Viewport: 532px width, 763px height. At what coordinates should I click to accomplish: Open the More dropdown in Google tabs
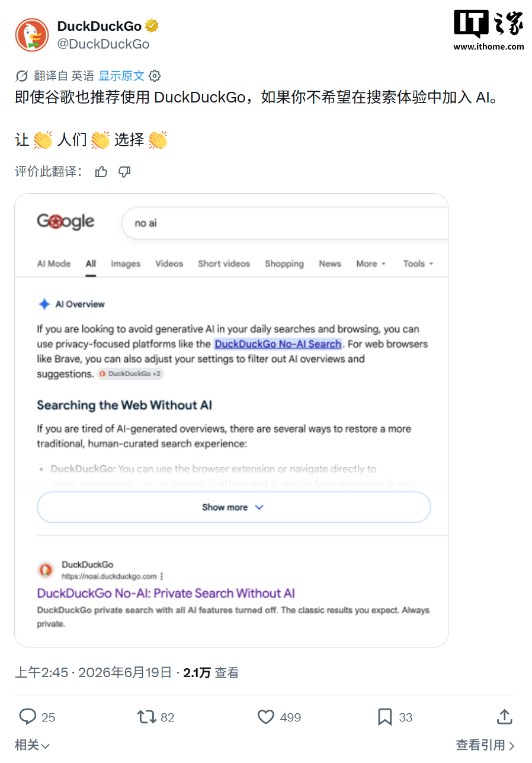[x=371, y=264]
